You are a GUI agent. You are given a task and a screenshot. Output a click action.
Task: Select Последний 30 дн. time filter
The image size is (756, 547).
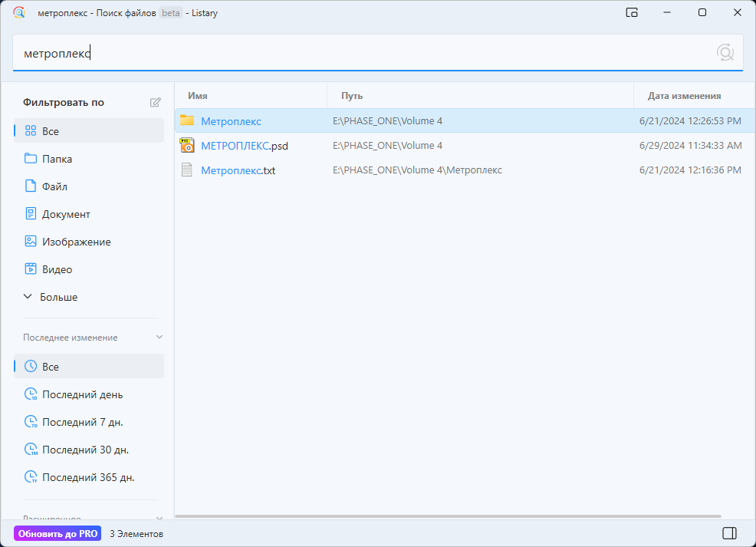89,450
